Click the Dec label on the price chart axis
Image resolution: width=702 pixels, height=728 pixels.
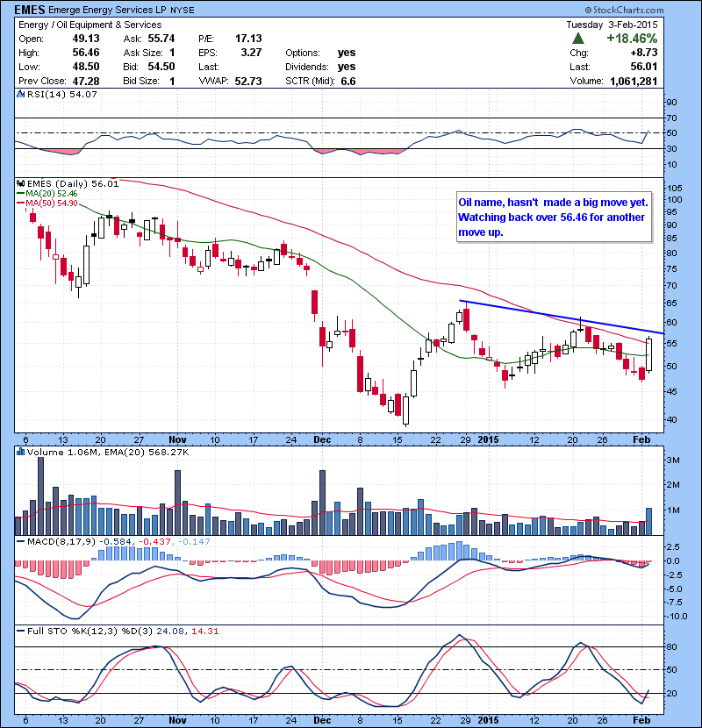click(322, 439)
